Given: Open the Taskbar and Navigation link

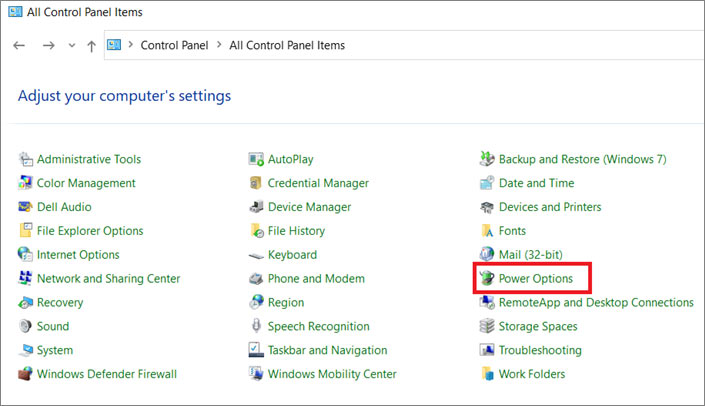Looking at the screenshot, I should pos(327,350).
